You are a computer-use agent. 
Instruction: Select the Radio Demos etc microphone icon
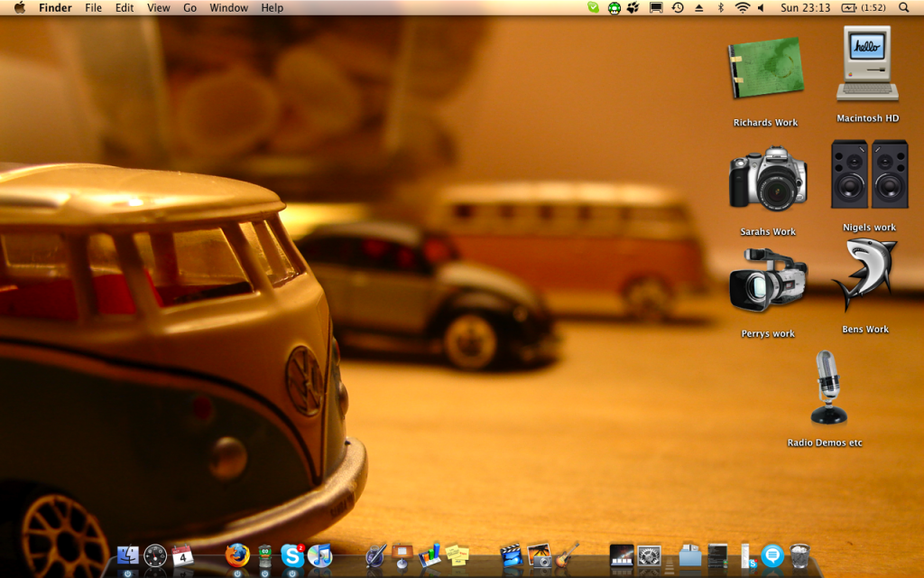click(x=828, y=387)
